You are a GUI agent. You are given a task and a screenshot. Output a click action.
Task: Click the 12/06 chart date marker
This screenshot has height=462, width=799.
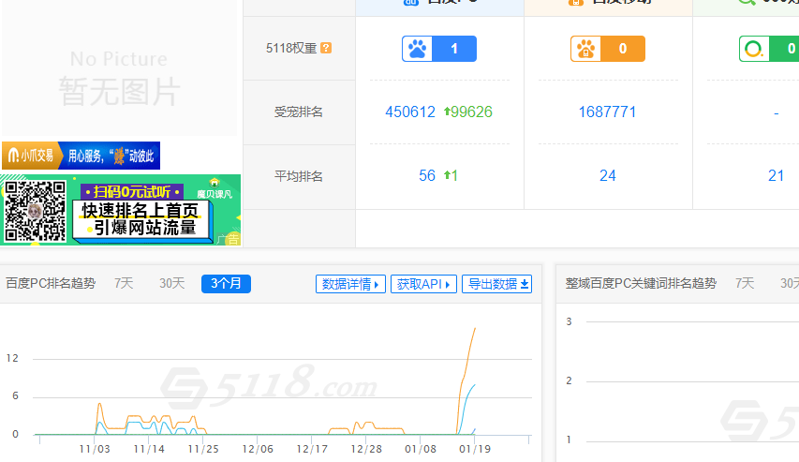257,449
